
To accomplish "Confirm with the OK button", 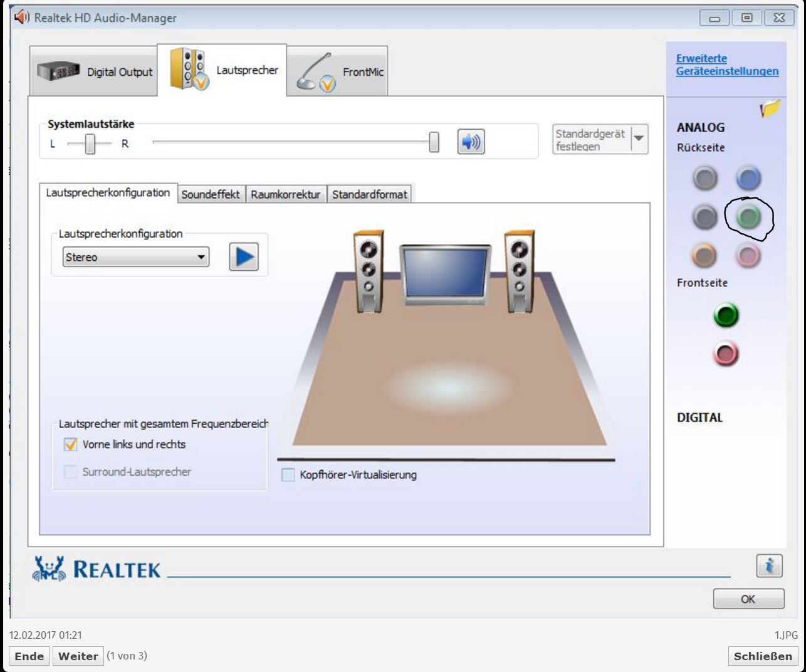I will 748,599.
